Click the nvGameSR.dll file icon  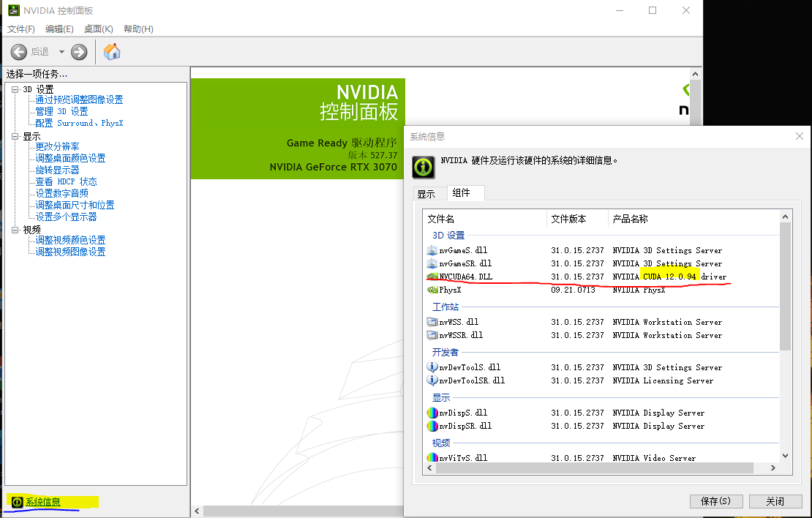pos(432,263)
